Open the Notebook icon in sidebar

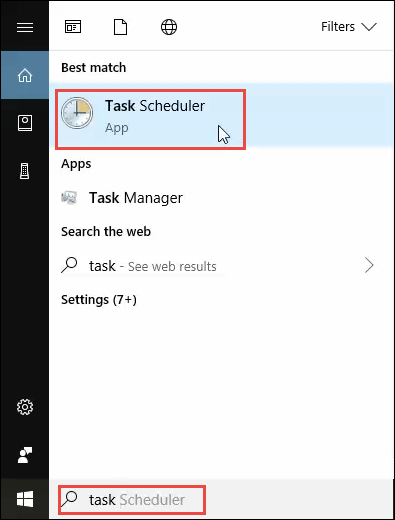click(25, 123)
